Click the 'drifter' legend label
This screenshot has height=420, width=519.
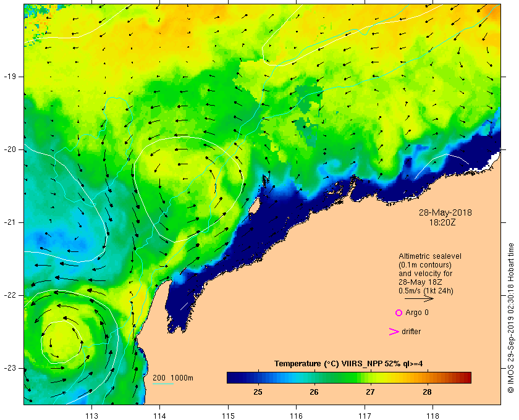[x=411, y=332]
